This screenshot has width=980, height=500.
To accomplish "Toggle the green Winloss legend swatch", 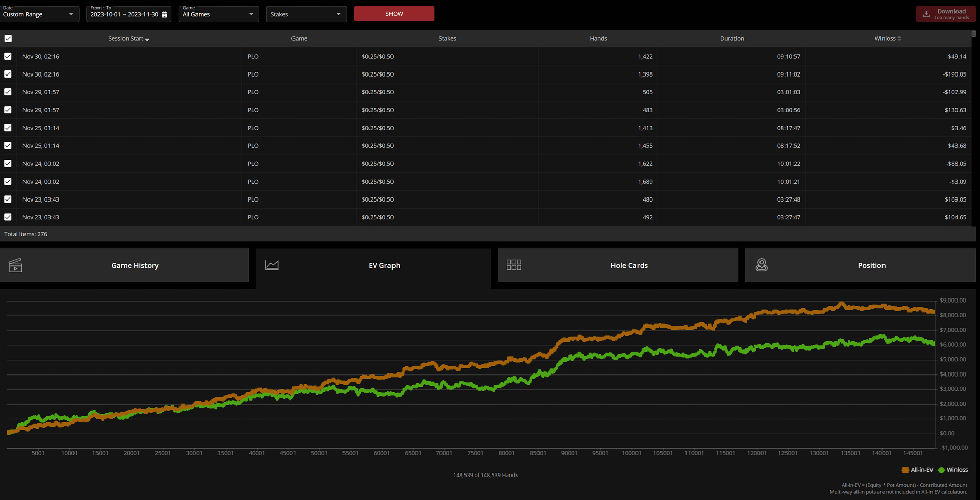I will tap(941, 470).
